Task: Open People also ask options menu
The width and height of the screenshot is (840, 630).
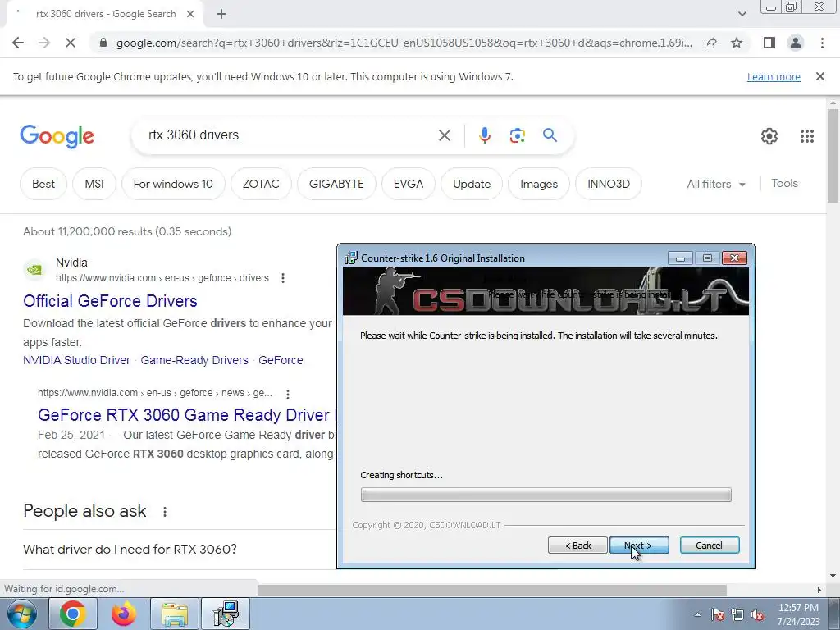Action: 165,512
